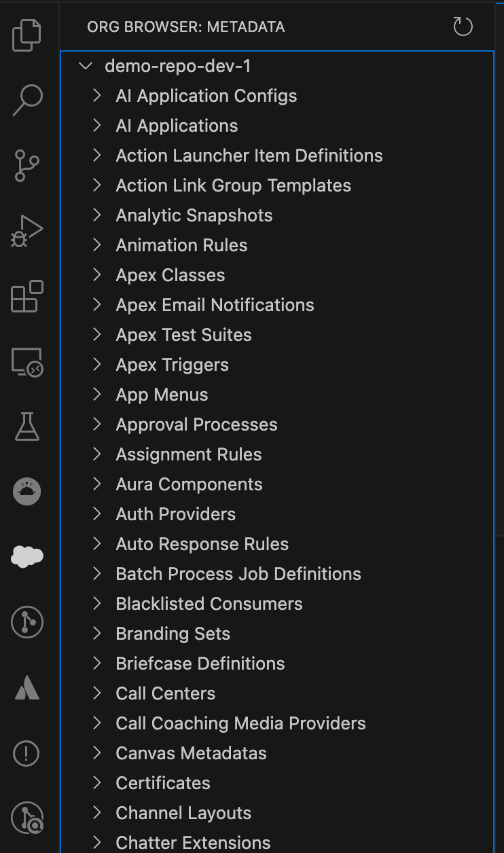Screen dimensions: 504x853
Task: Open the Explorer view icon
Action: pos(27,35)
